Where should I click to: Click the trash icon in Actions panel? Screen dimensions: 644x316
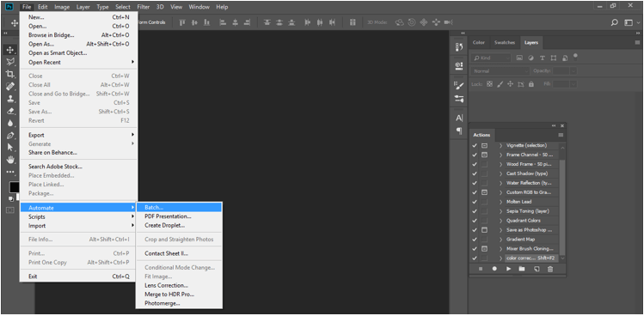[550, 269]
